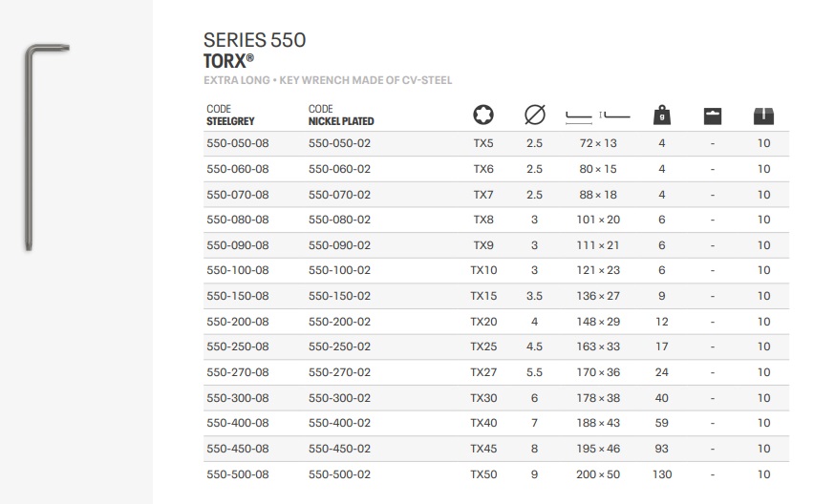Select code 550-050-08 in steelgrey column
The image size is (814, 504).
coord(238,143)
